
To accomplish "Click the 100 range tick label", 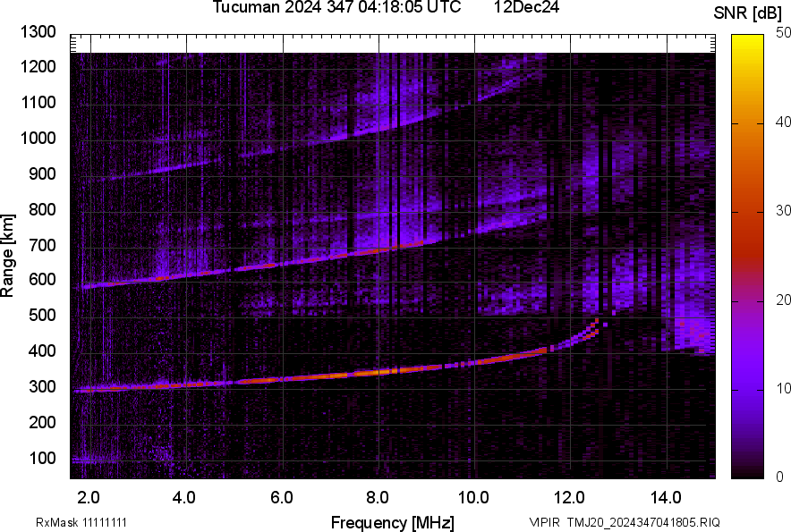I will click(x=42, y=458).
